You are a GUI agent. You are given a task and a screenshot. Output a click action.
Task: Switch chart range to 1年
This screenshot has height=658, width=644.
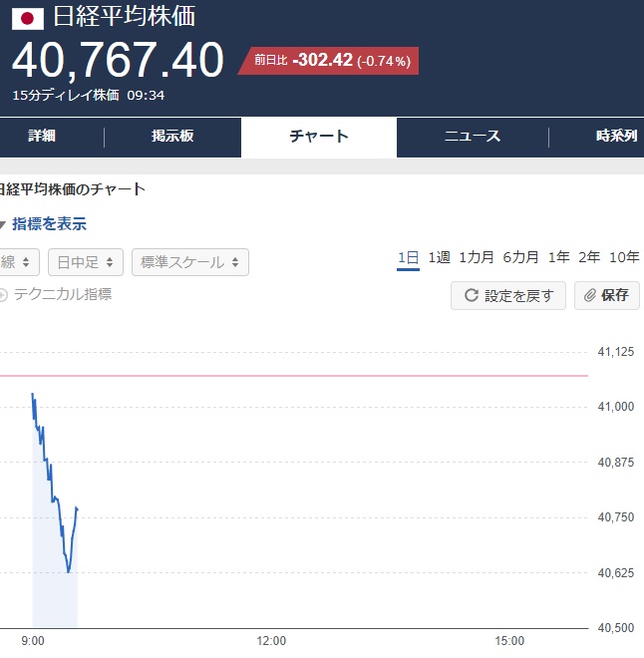(x=559, y=257)
